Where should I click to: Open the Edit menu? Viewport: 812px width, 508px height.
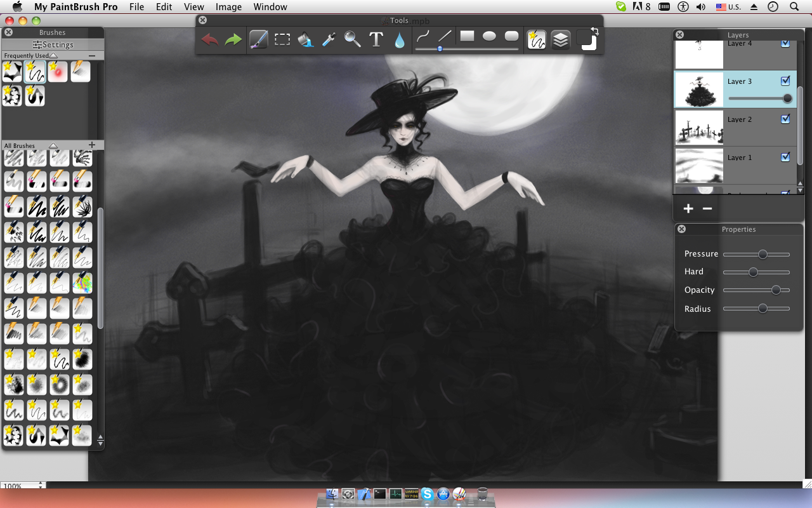(164, 7)
